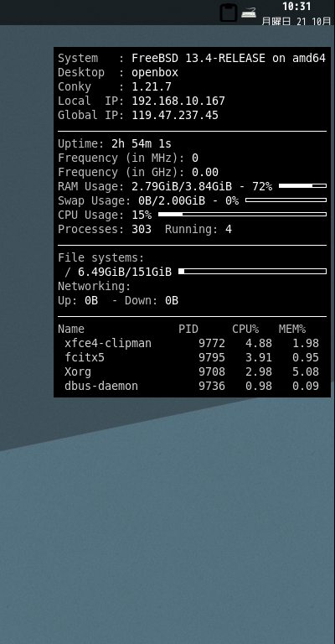The height and width of the screenshot is (644, 335).
Task: Click the Desktop value "openbox"
Action: (x=155, y=73)
